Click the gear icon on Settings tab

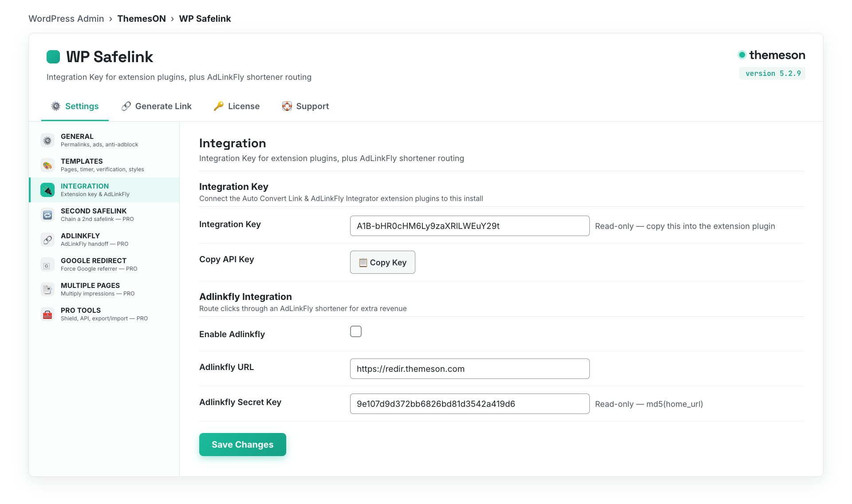pyautogui.click(x=56, y=106)
